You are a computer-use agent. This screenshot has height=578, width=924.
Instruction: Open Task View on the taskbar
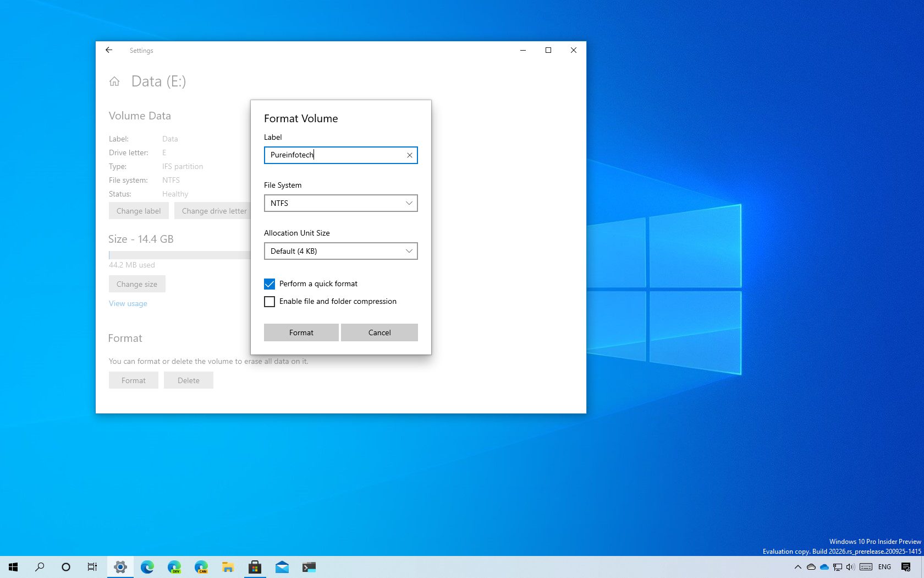pyautogui.click(x=92, y=567)
